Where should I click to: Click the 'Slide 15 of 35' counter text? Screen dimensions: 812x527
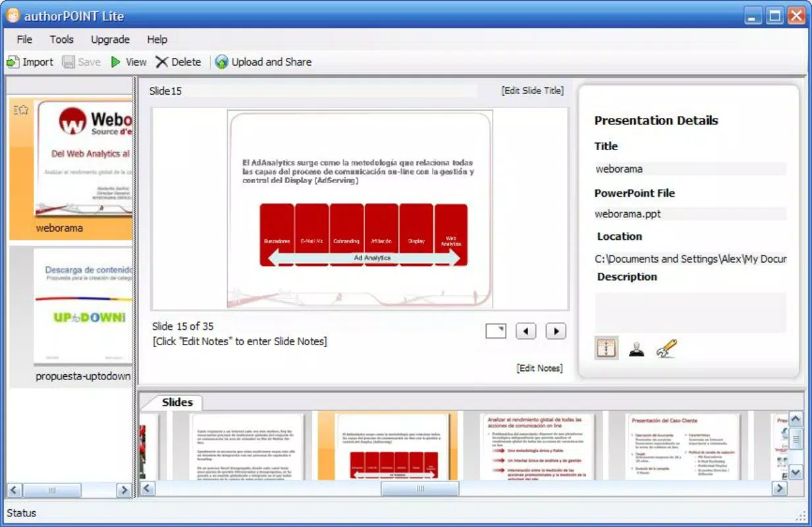point(182,326)
